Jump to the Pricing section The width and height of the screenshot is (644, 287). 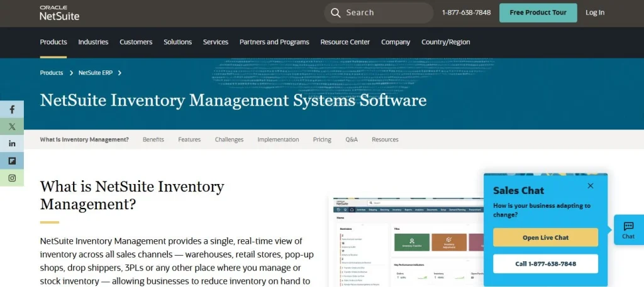pyautogui.click(x=322, y=139)
